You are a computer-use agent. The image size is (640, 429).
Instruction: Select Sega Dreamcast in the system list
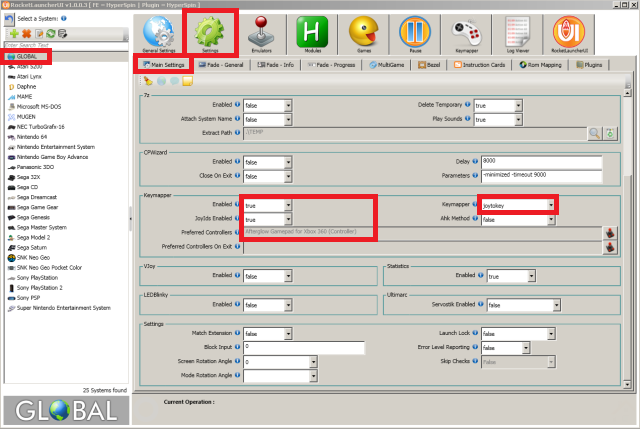click(x=37, y=197)
